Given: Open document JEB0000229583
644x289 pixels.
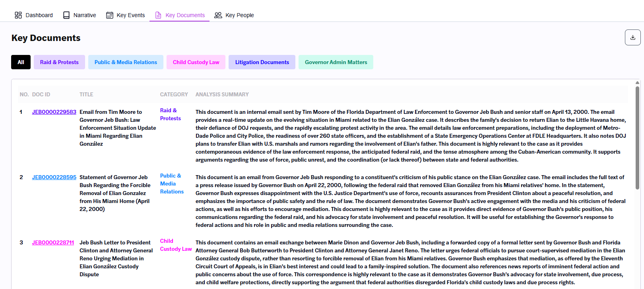Looking at the screenshot, I should 54,112.
